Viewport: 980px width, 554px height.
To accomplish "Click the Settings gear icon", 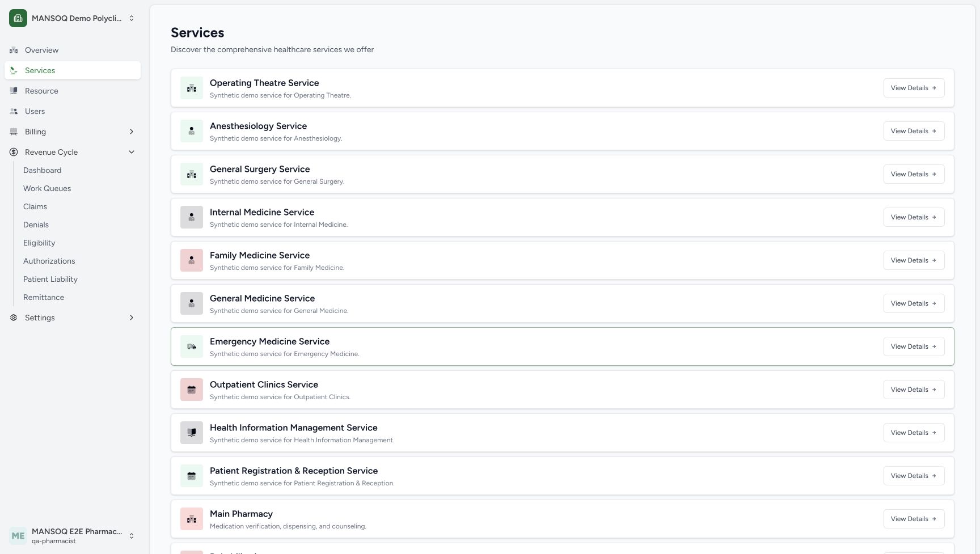I will point(14,318).
